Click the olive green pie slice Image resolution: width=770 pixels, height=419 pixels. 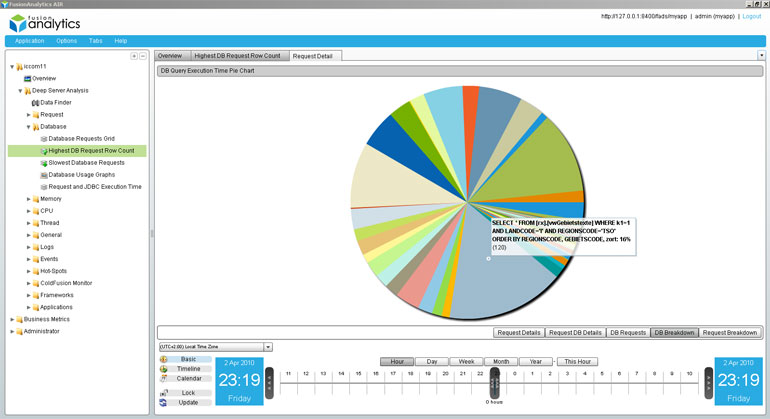540,167
